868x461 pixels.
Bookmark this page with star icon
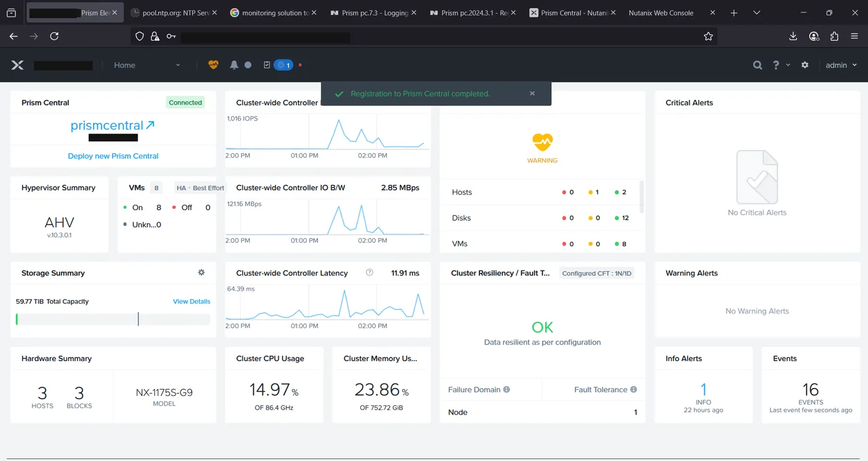tap(708, 37)
